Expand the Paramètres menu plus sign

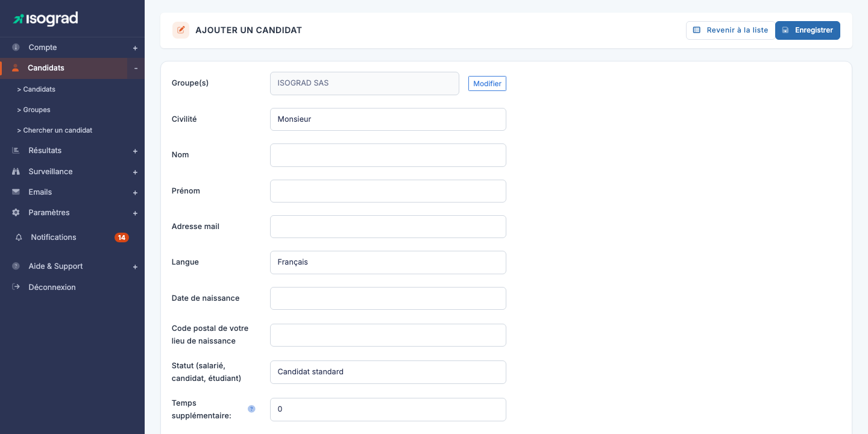click(135, 213)
